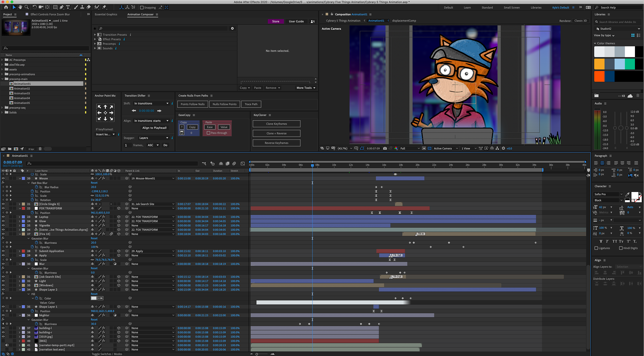Select the Unified Camera tool
Viewport: 644px width, 356px height.
pyautogui.click(x=41, y=7)
